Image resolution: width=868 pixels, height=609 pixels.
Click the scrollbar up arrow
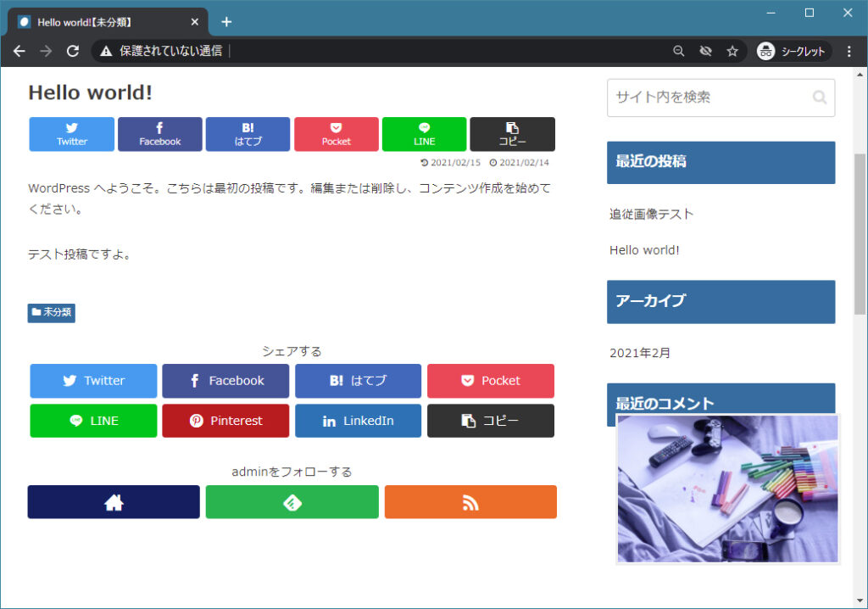(x=860, y=75)
